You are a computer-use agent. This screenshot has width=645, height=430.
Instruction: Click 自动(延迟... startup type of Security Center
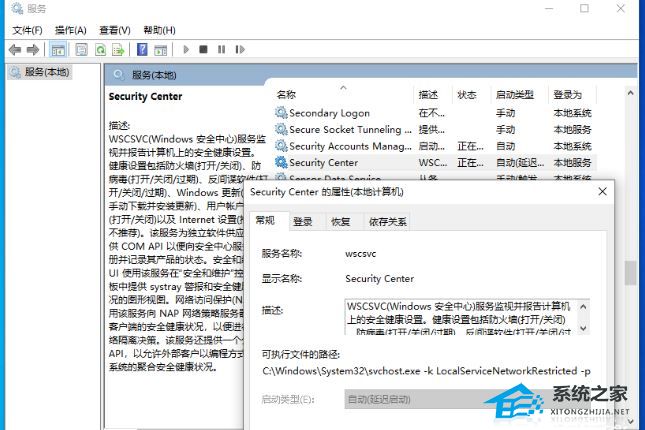tap(520, 163)
